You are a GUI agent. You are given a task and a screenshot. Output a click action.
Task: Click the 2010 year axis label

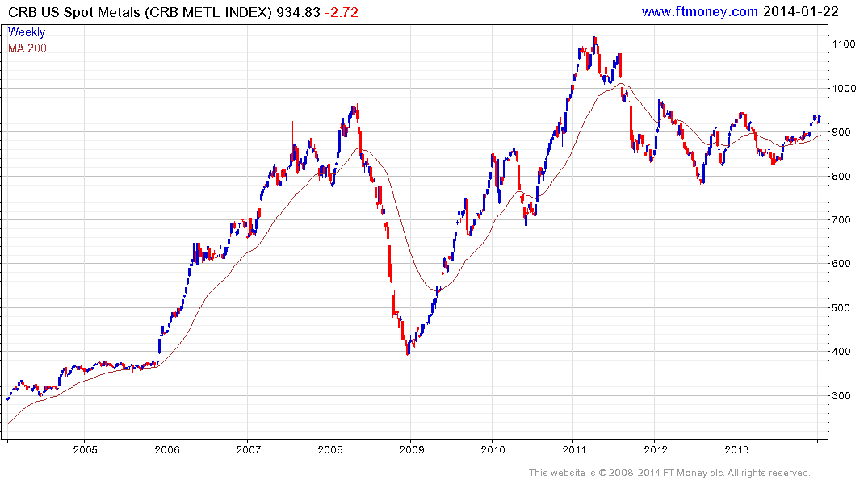click(x=493, y=449)
